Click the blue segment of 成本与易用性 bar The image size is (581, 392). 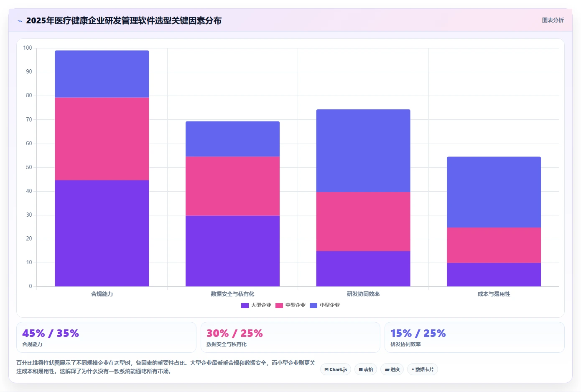pos(494,192)
